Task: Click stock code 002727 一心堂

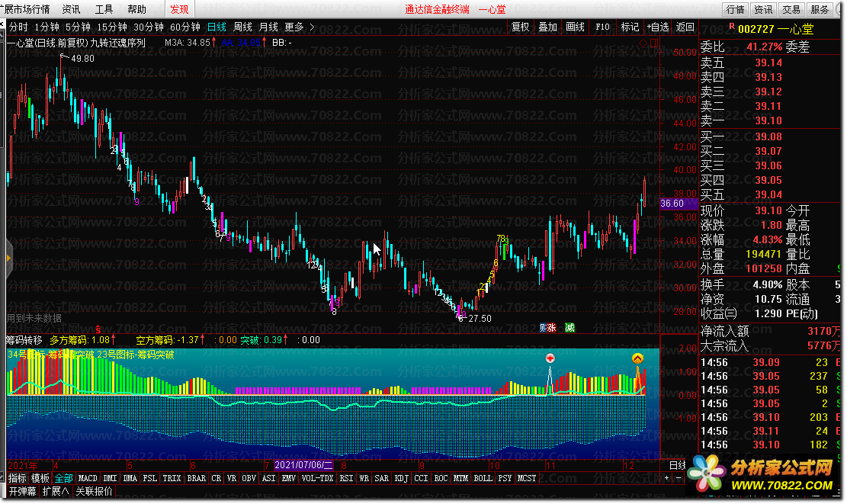Action: tap(775, 29)
